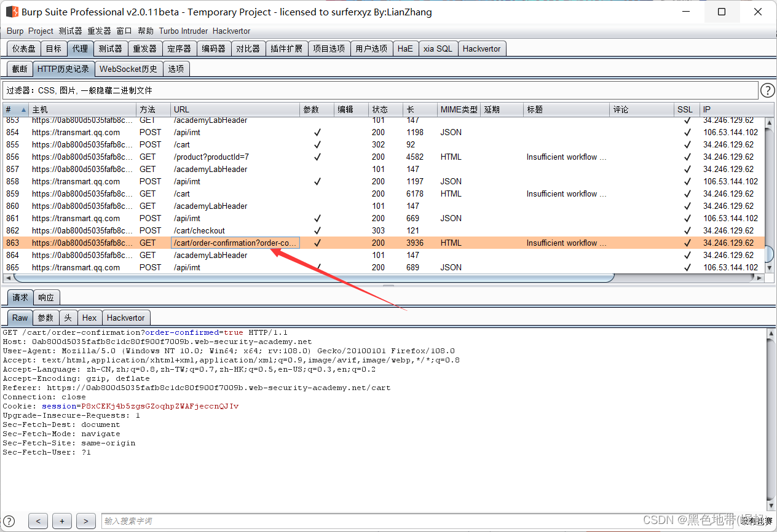The height and width of the screenshot is (532, 777).
Task: Open the Hackvertor menu
Action: [231, 31]
